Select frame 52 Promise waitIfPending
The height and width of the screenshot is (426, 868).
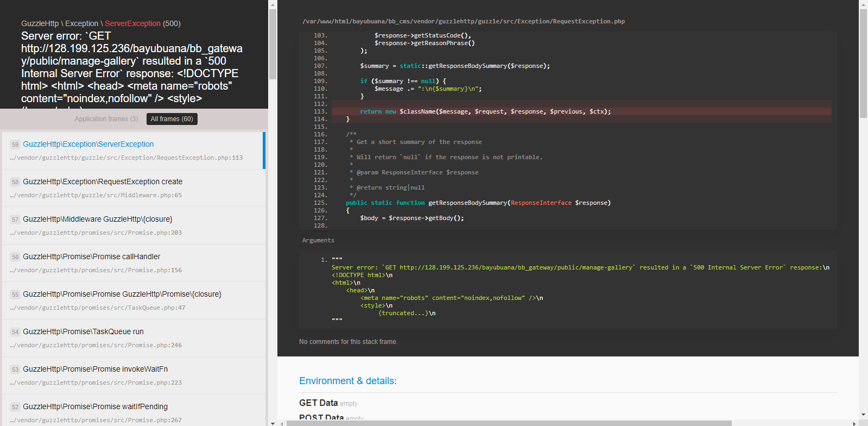pos(96,406)
